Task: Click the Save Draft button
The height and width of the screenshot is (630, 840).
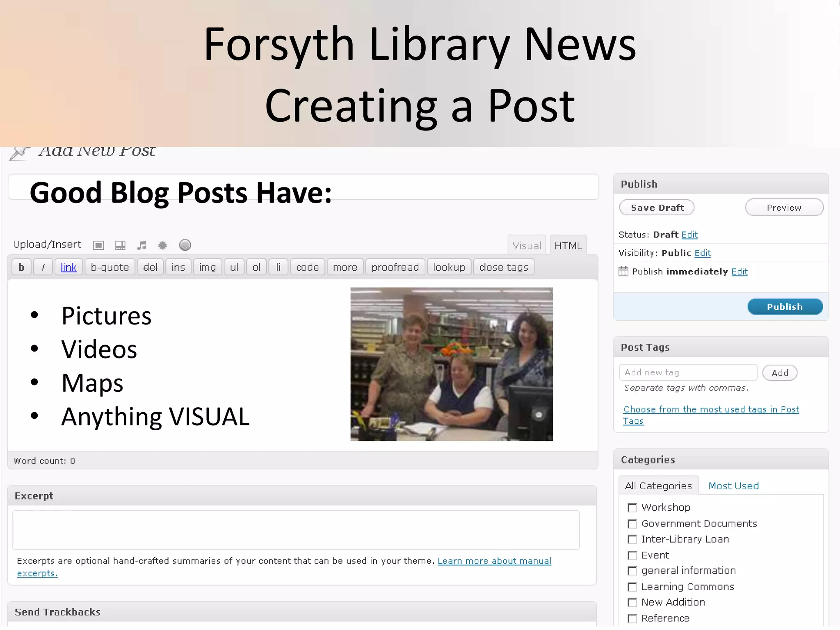Action: pos(657,208)
